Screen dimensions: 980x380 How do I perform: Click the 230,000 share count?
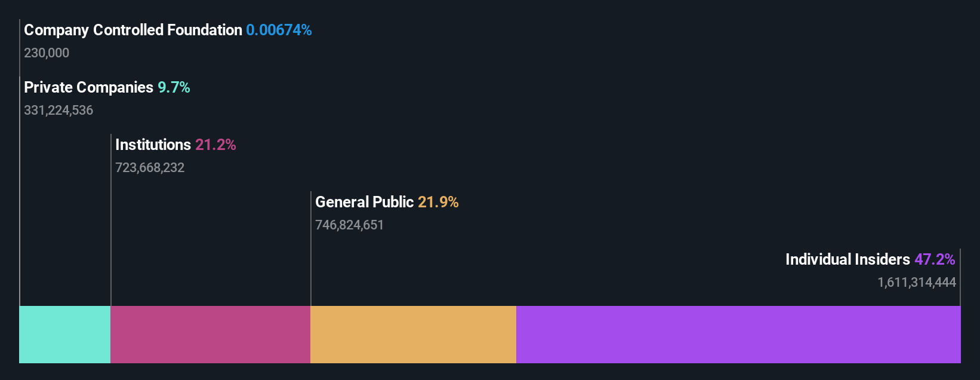[47, 53]
